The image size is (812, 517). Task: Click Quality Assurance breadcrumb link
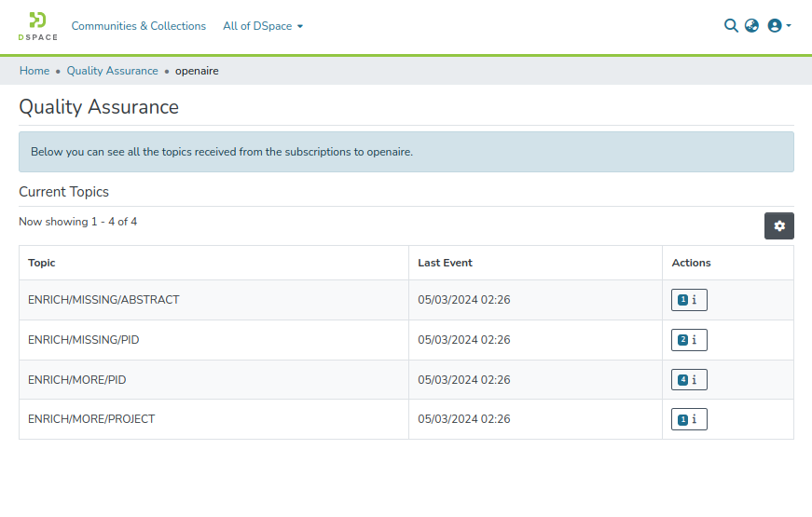click(x=112, y=71)
